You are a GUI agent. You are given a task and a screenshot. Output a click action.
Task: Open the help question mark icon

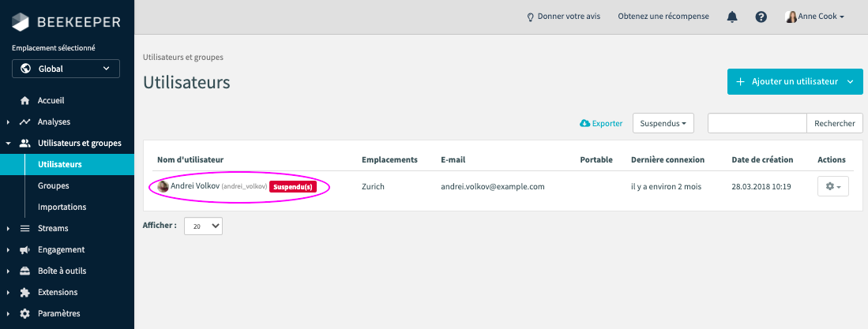[x=761, y=17]
